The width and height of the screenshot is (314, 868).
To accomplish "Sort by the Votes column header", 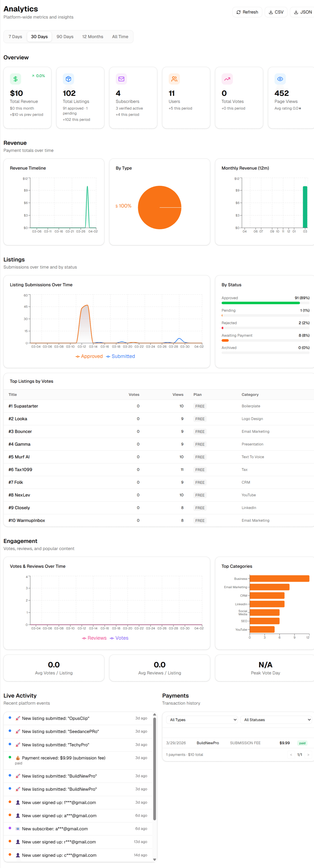I will coord(134,395).
